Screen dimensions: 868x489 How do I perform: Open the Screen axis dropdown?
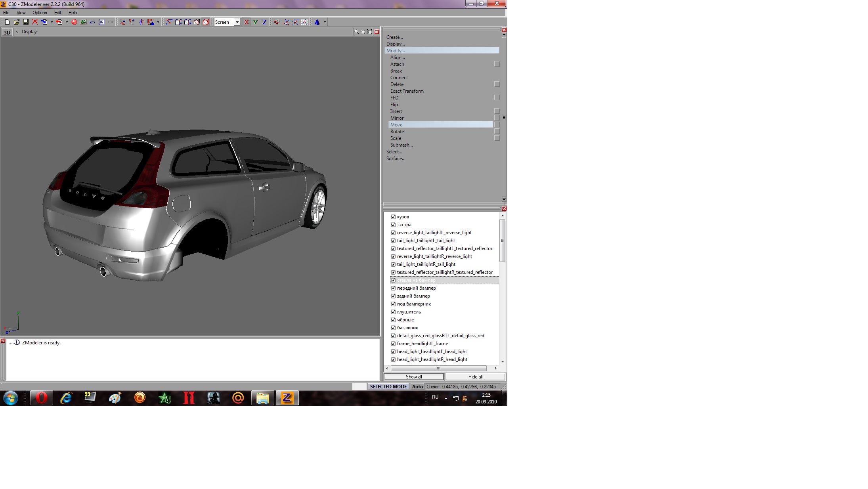pyautogui.click(x=237, y=22)
